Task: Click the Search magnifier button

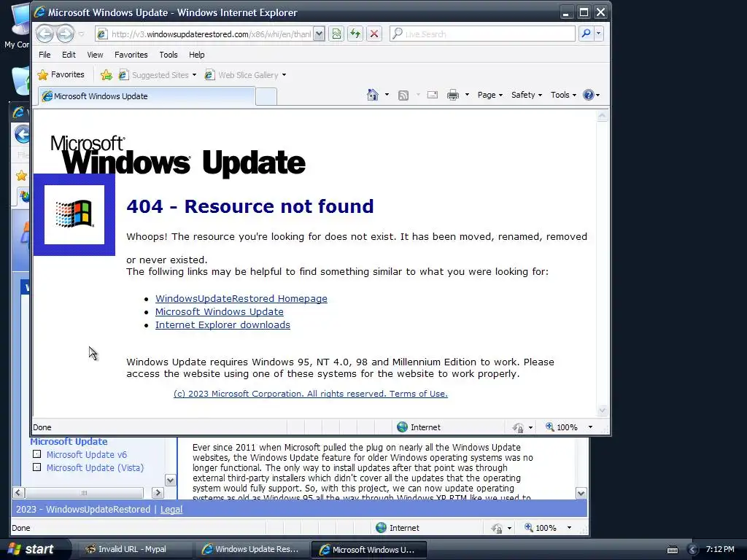Action: tap(586, 34)
